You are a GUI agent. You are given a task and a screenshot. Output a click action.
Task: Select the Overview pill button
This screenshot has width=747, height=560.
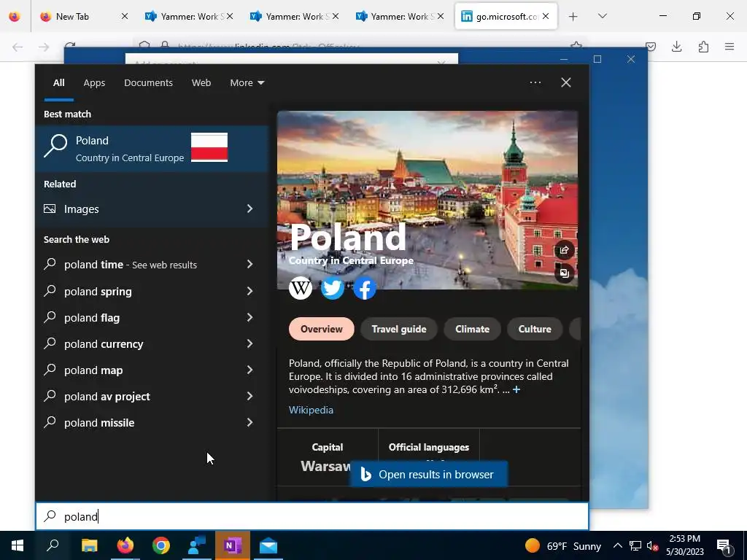[x=322, y=329]
